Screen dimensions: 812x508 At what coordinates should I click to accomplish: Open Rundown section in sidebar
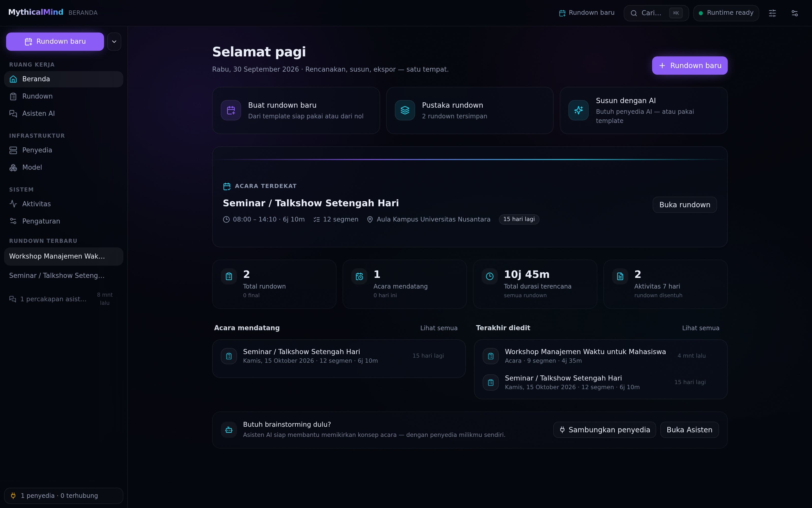64,97
